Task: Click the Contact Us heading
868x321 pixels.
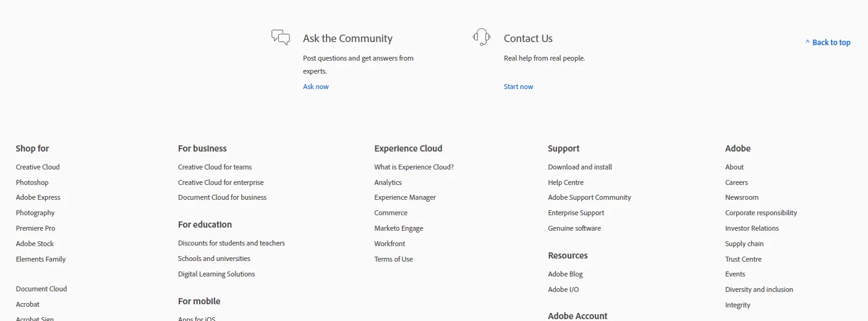Action: [528, 38]
